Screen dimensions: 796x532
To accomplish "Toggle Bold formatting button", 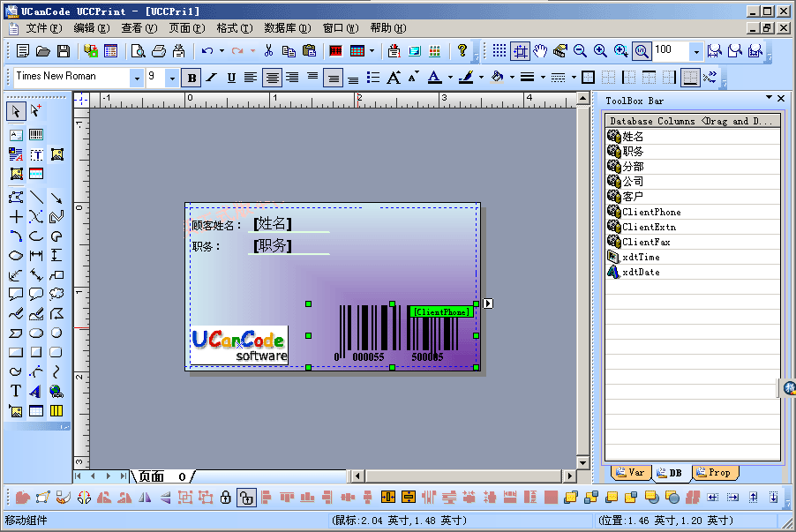I will pos(191,78).
